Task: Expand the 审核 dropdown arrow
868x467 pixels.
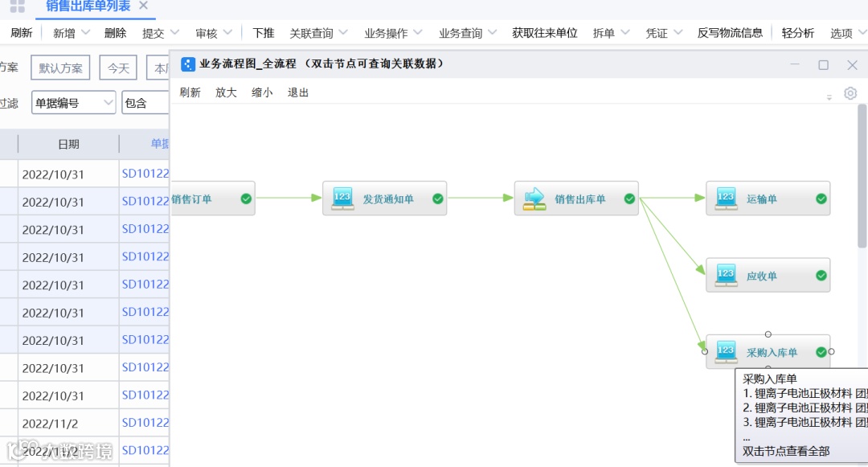Action: (x=228, y=33)
